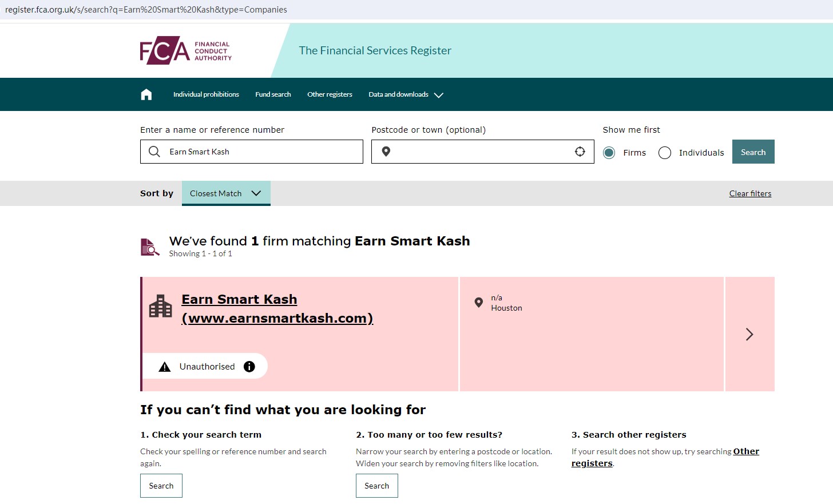Click the Showing 1 - 1 of 1 text
The height and width of the screenshot is (504, 833).
[x=200, y=253]
